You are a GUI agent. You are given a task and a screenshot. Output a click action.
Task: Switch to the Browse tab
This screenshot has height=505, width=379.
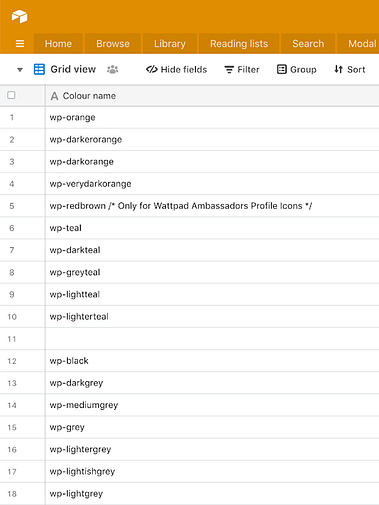(x=113, y=44)
